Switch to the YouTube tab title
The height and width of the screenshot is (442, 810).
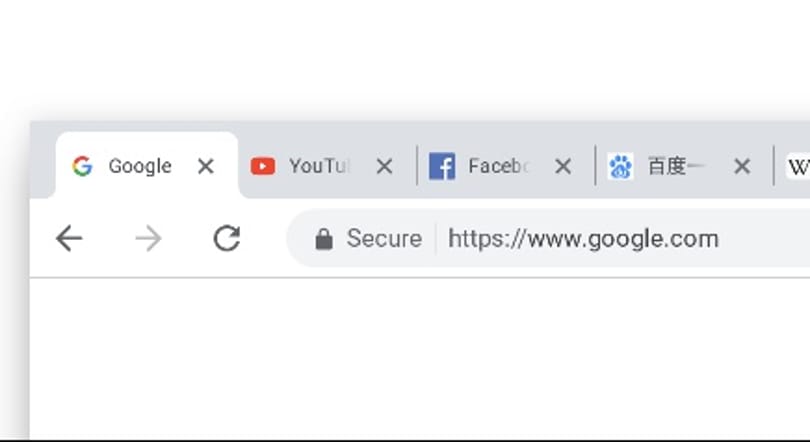[320, 166]
